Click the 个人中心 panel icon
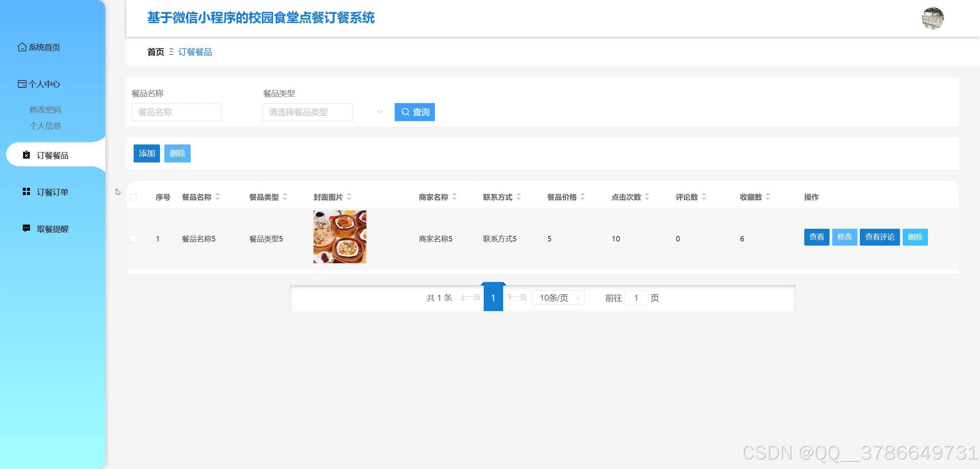980x469 pixels. [21, 84]
